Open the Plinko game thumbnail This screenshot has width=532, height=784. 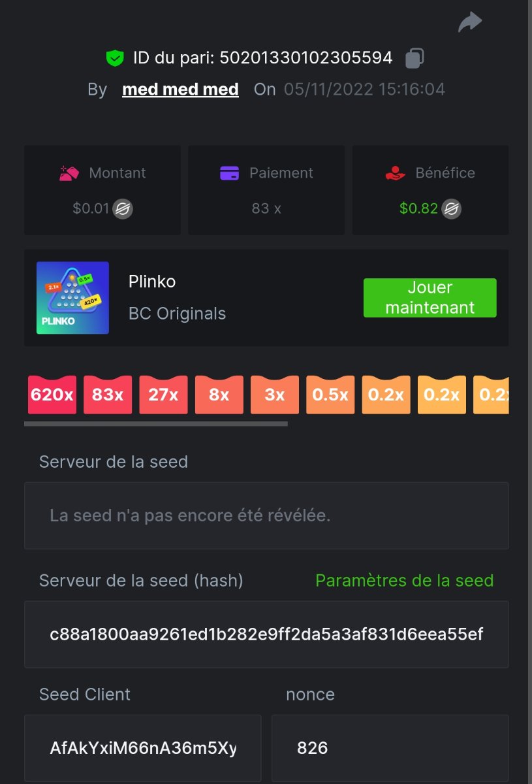coord(72,298)
